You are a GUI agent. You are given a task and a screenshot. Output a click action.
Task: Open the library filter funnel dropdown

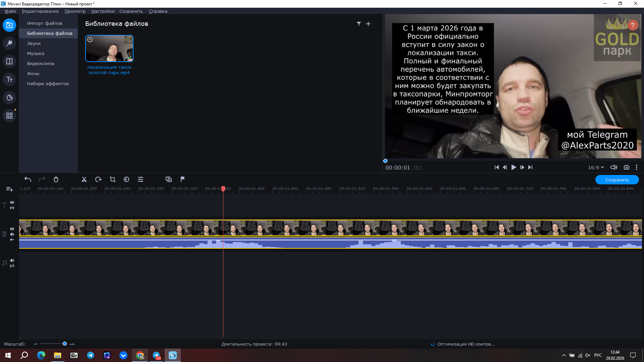point(359,24)
